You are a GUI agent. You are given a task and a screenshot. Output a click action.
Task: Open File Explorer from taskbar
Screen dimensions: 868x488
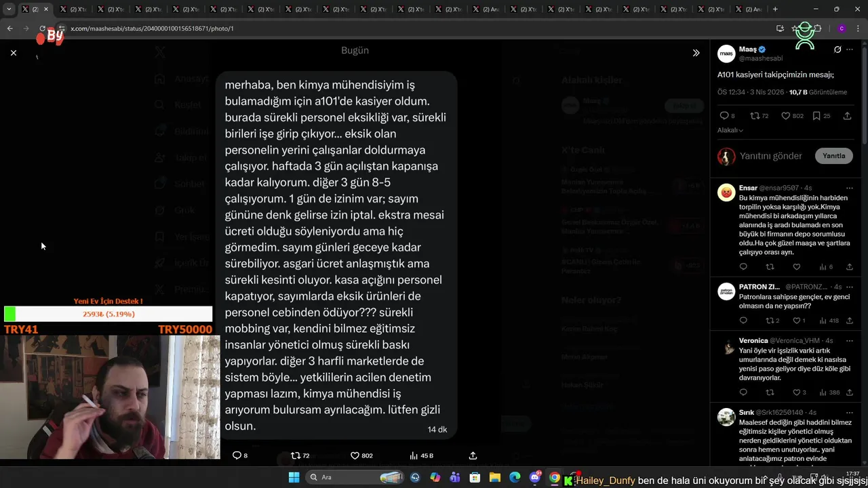(x=494, y=477)
